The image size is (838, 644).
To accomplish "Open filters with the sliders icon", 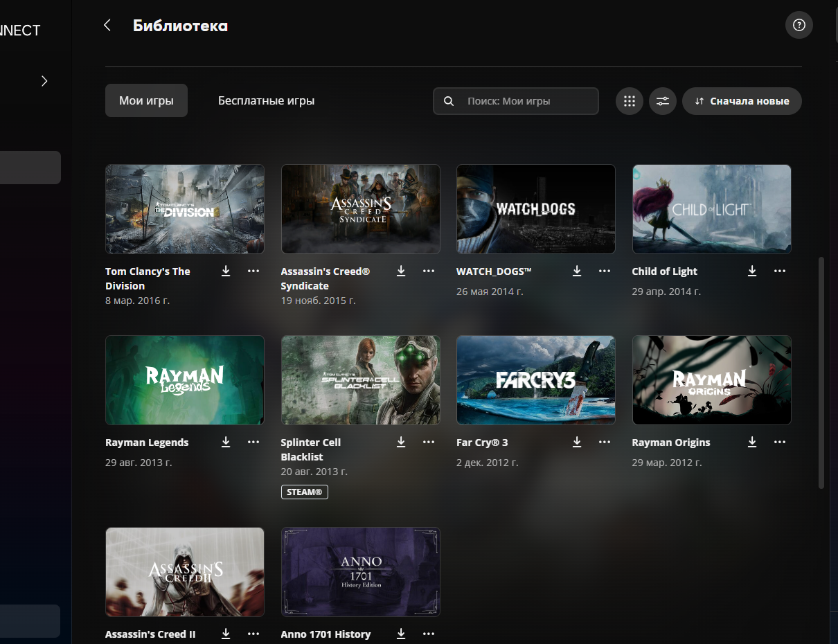I will click(663, 101).
